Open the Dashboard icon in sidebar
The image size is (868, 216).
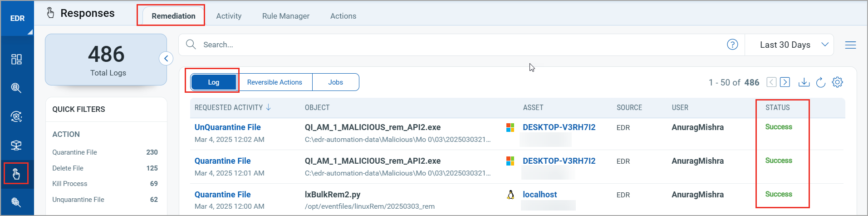[x=16, y=59]
